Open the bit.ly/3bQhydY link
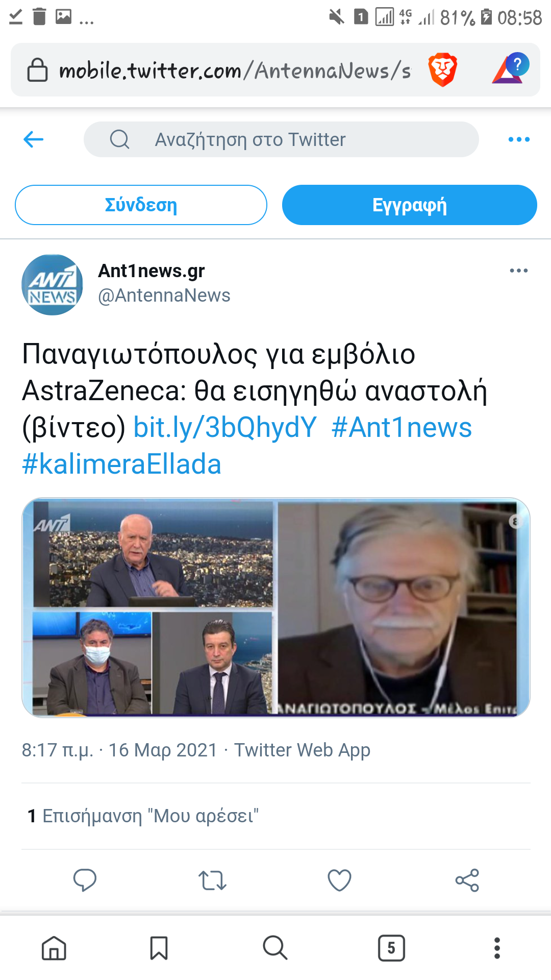This screenshot has height=980, width=551. (225, 427)
